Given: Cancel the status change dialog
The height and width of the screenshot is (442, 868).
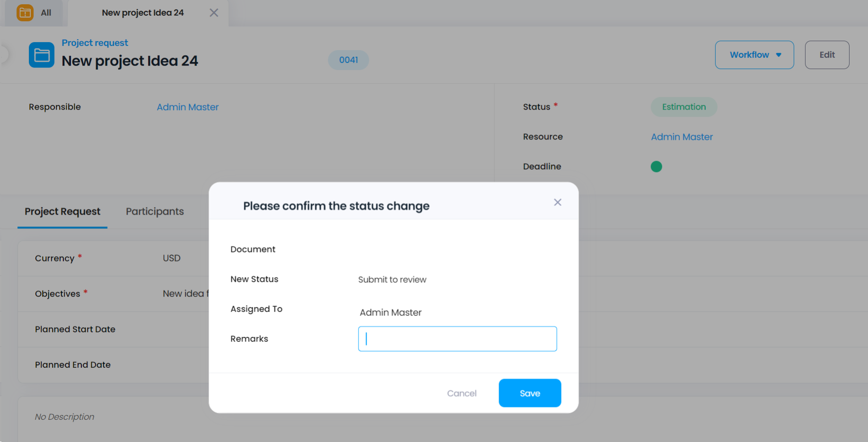Looking at the screenshot, I should [462, 393].
